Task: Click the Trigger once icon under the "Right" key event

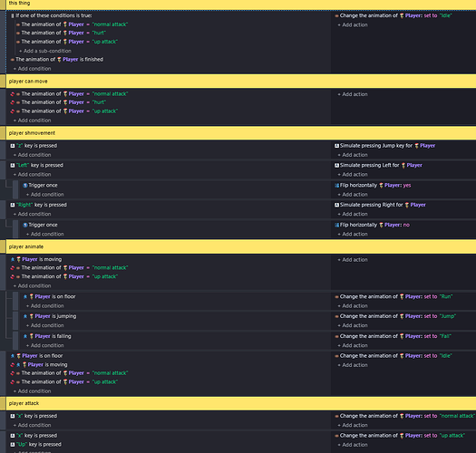Action: click(25, 225)
